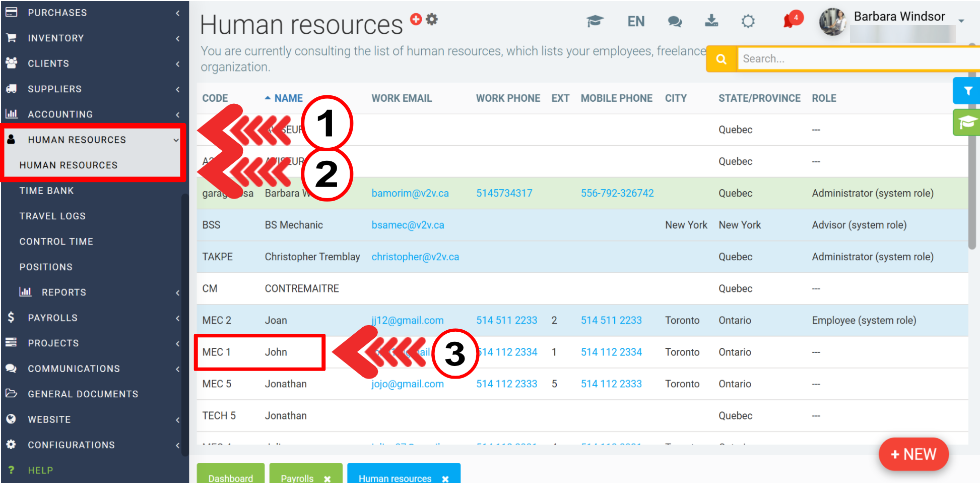Open Time Bank submenu item
Screen dimensions: 980x483
pyautogui.click(x=46, y=191)
